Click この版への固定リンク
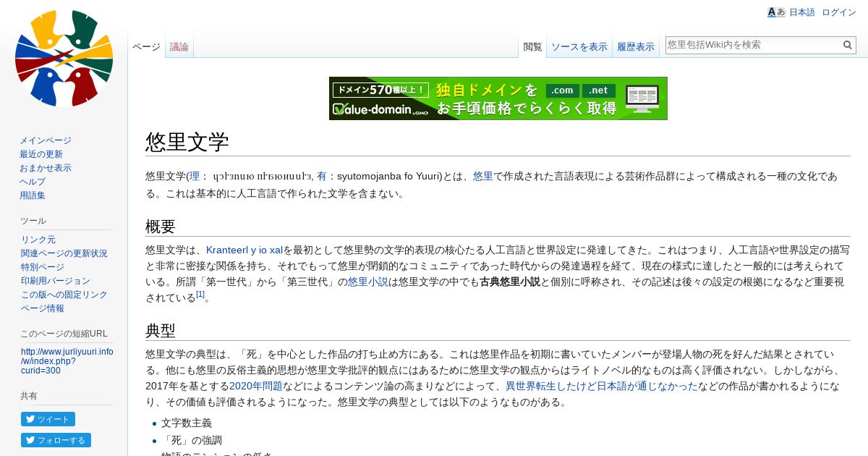This screenshot has height=456, width=868. coord(64,295)
